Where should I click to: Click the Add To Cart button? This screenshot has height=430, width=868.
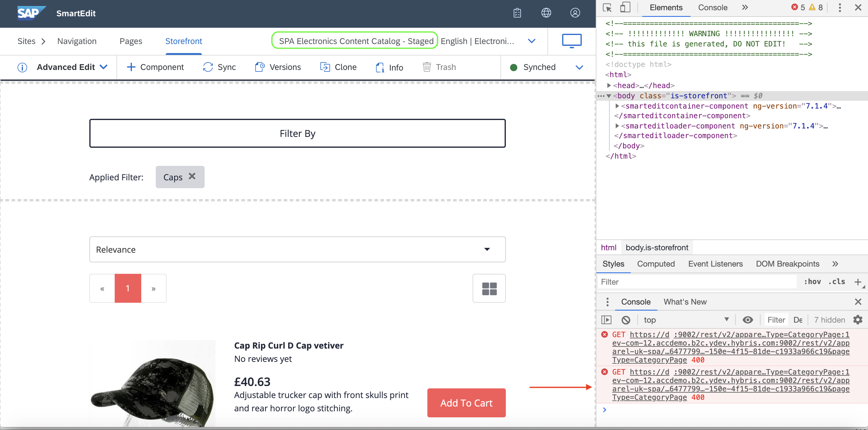click(x=466, y=403)
